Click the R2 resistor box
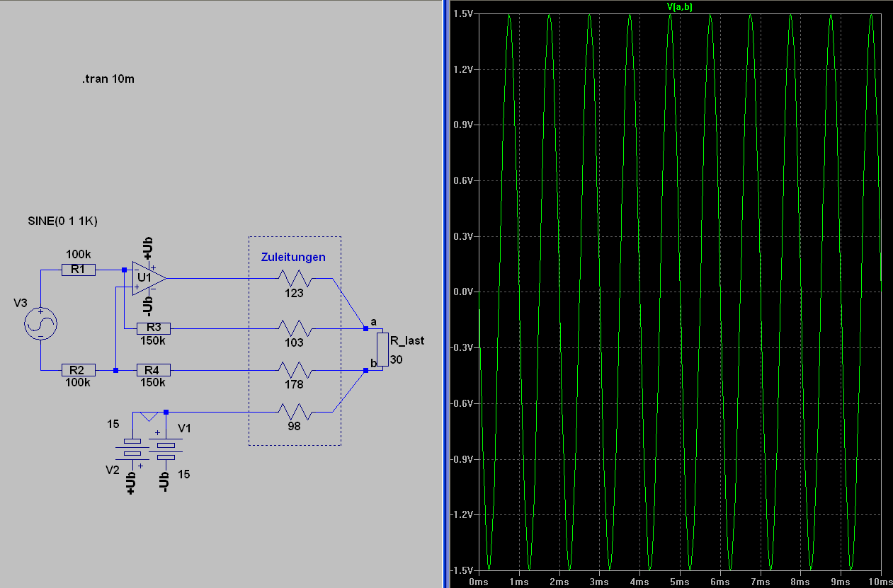Viewport: 893px width, 588px height. pos(79,370)
